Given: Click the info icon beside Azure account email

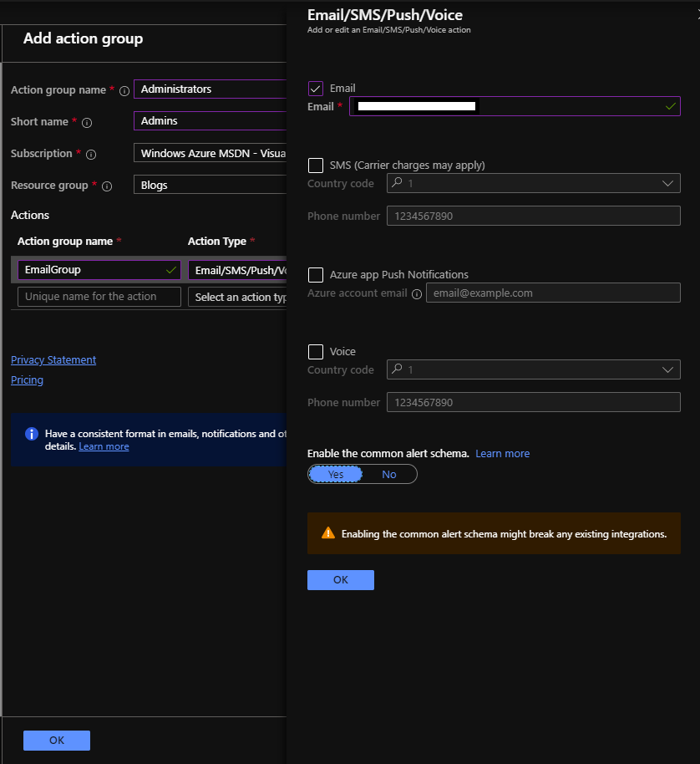Looking at the screenshot, I should point(417,293).
